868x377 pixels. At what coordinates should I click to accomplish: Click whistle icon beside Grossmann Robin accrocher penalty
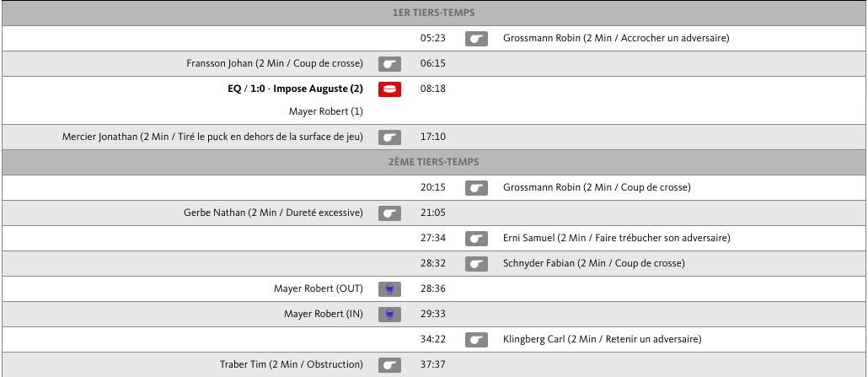click(476, 38)
